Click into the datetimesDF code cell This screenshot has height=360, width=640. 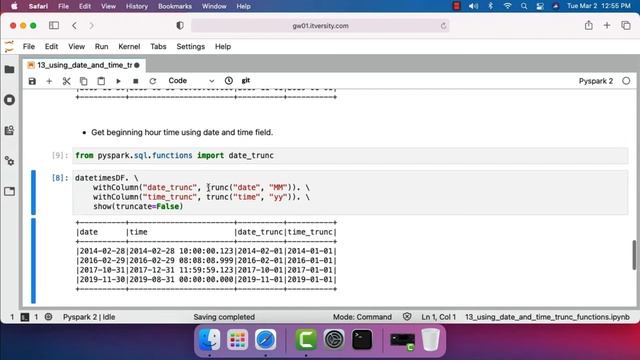click(350, 192)
